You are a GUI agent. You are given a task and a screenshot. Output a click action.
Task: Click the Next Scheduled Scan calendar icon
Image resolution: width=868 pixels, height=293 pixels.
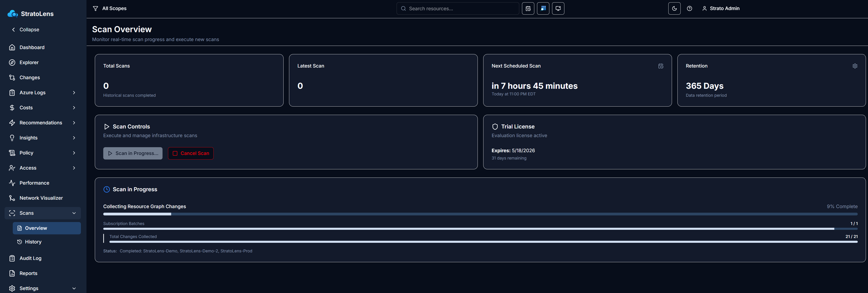(660, 66)
